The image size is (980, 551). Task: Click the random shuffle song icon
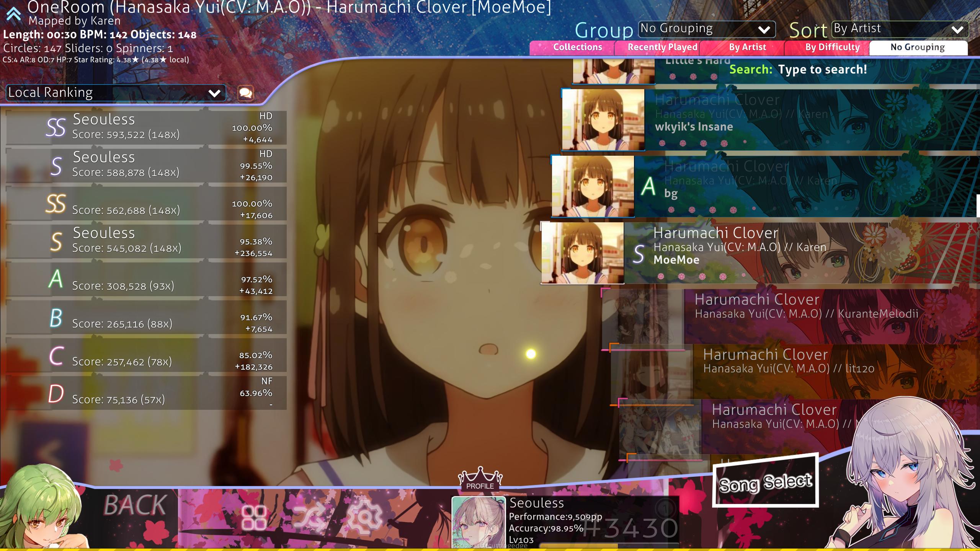[x=309, y=518]
